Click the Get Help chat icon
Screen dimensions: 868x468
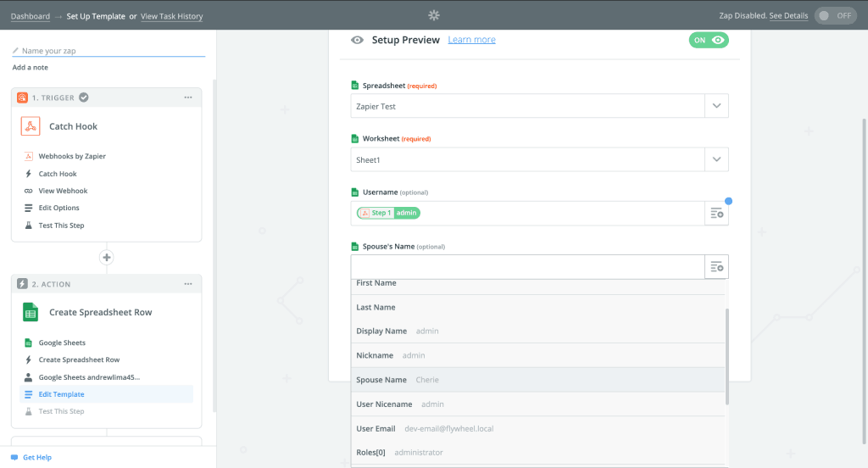coord(14,458)
